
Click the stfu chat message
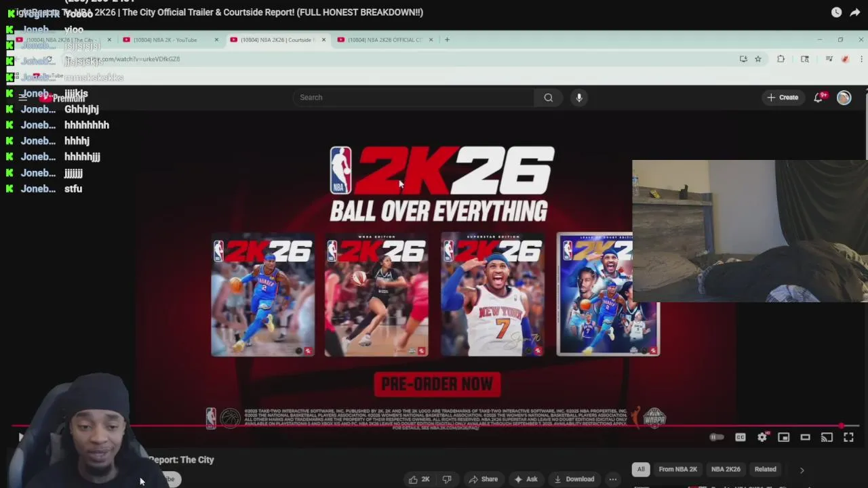pyautogui.click(x=73, y=189)
